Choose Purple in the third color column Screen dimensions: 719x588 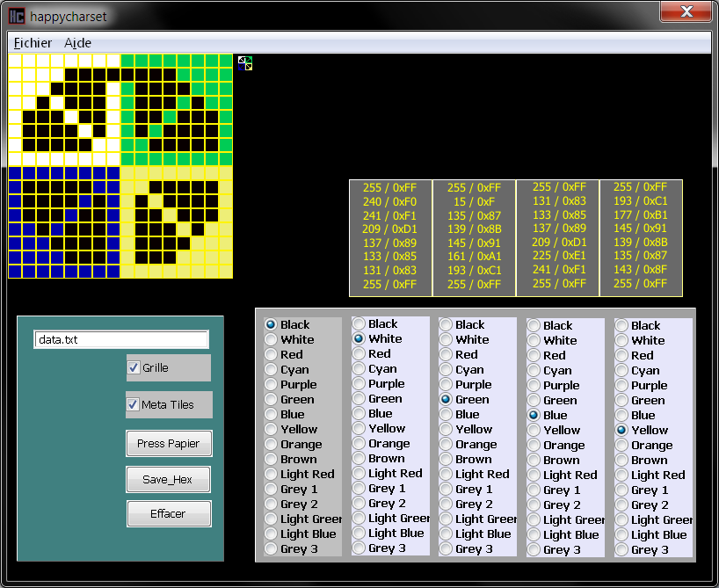[x=447, y=384]
